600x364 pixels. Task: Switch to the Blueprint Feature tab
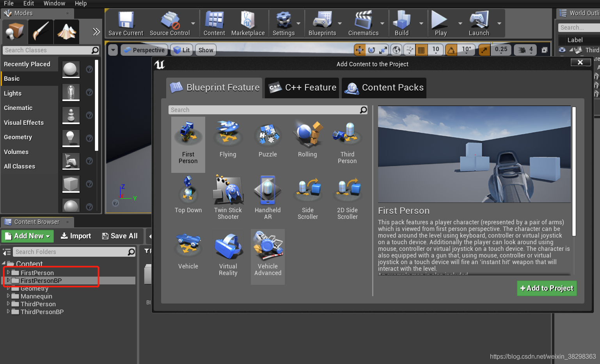pyautogui.click(x=215, y=88)
